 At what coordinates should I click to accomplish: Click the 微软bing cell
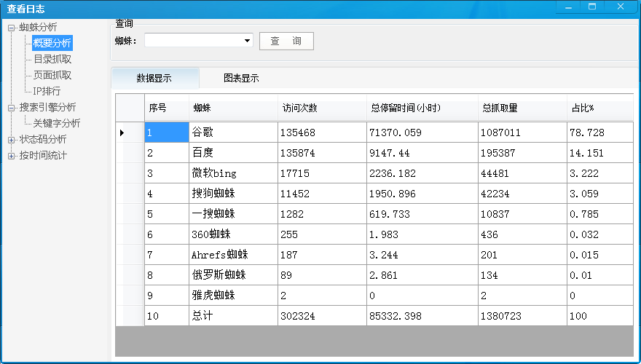233,173
